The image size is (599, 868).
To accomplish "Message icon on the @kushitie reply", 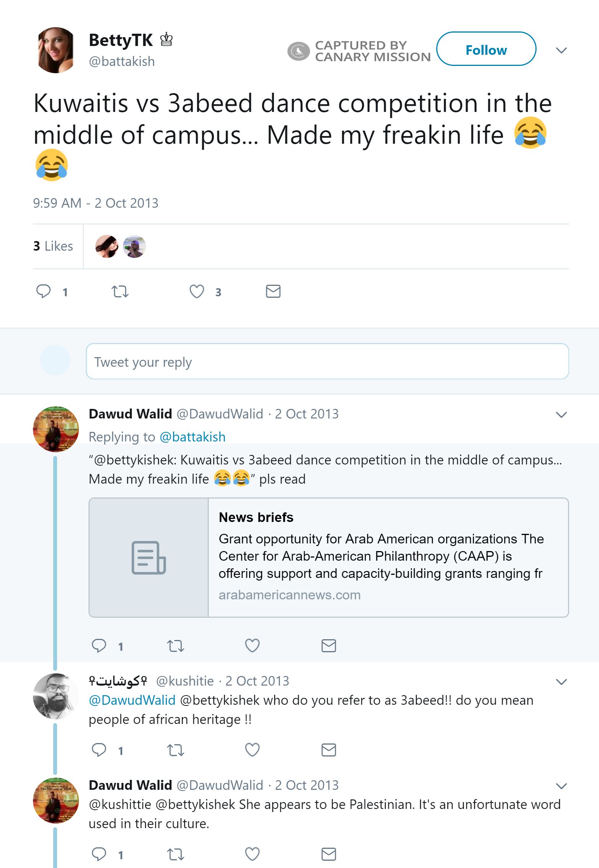I will coord(329,750).
